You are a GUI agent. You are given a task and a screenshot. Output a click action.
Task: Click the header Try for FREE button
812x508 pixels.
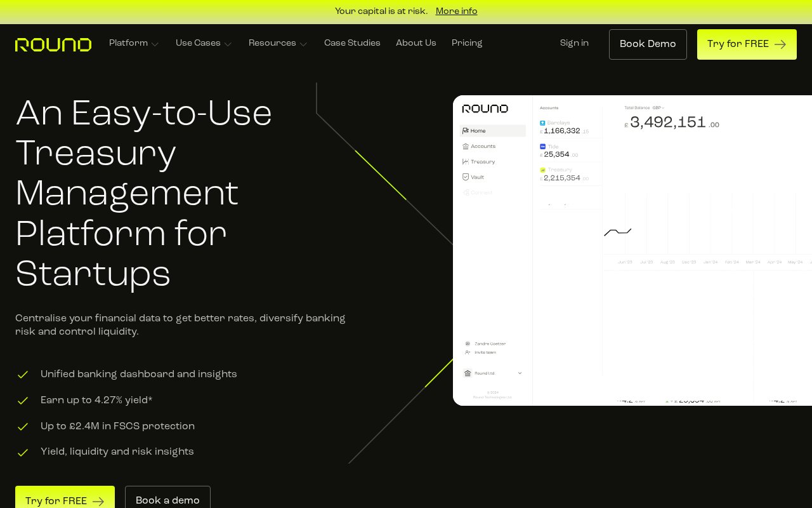point(747,44)
